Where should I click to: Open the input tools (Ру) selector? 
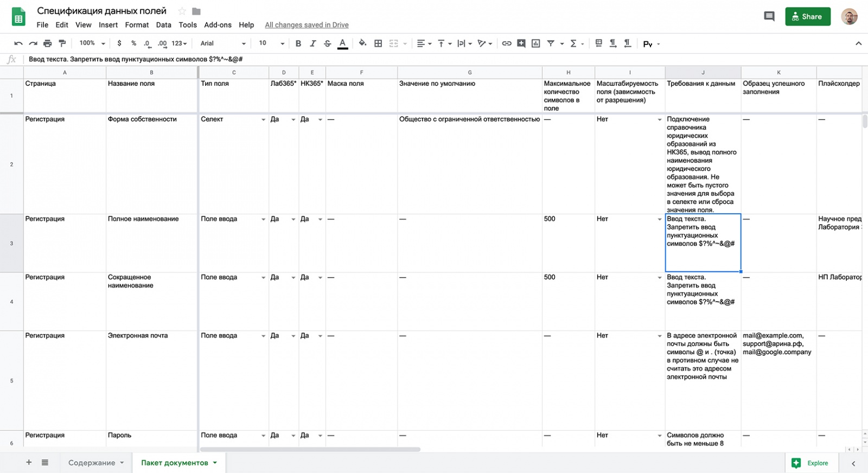pos(651,44)
